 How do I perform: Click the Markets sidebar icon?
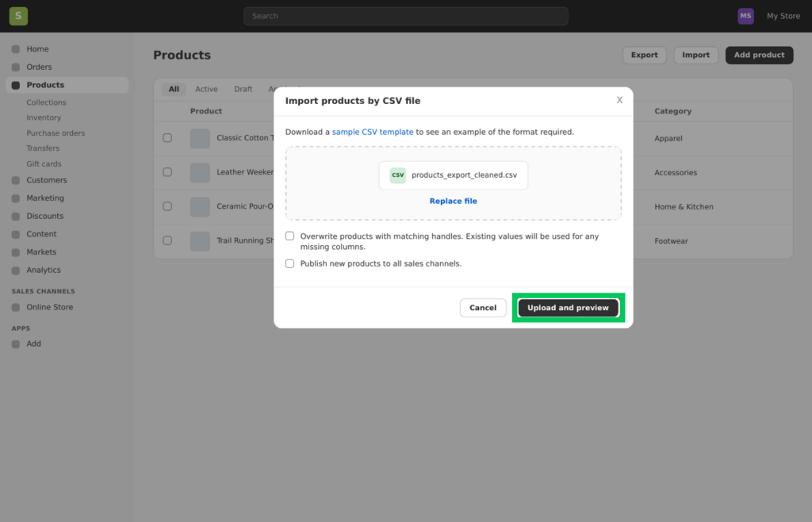click(16, 253)
